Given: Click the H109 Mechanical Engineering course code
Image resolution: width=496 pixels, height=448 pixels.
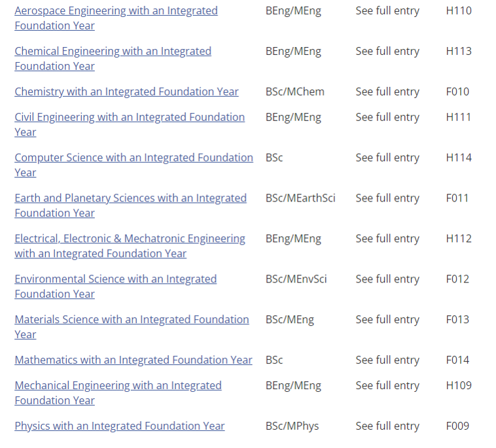Looking at the screenshot, I should pyautogui.click(x=459, y=386).
